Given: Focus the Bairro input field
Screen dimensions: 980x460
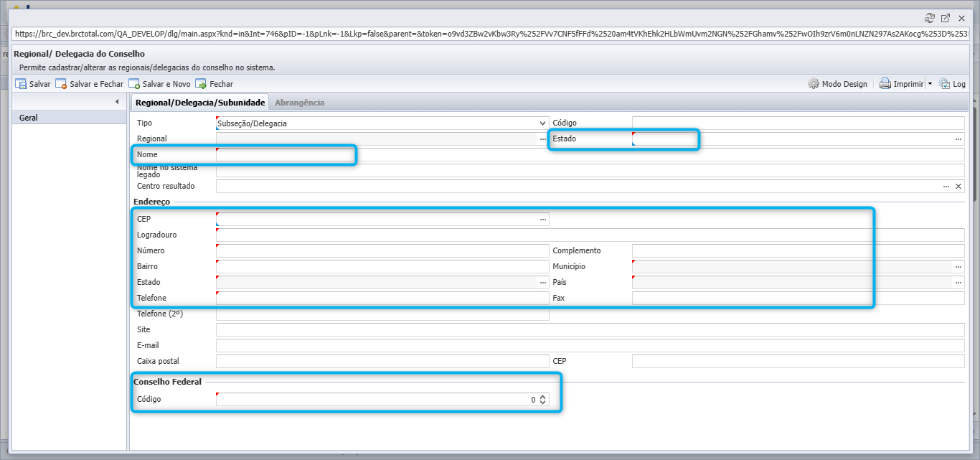Looking at the screenshot, I should (x=382, y=266).
